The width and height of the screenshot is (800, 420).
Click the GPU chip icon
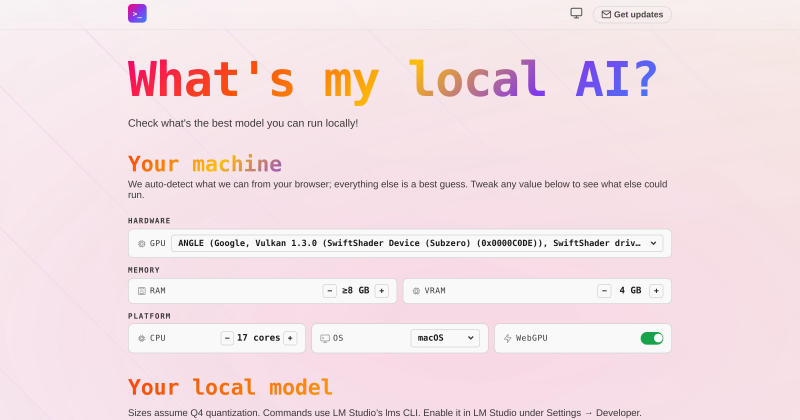coord(142,244)
